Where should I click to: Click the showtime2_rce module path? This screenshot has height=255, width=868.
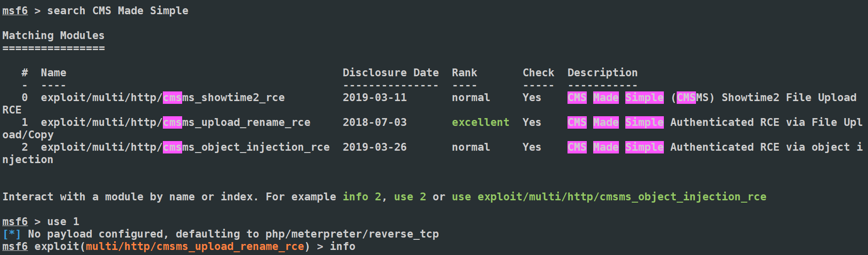coord(162,97)
